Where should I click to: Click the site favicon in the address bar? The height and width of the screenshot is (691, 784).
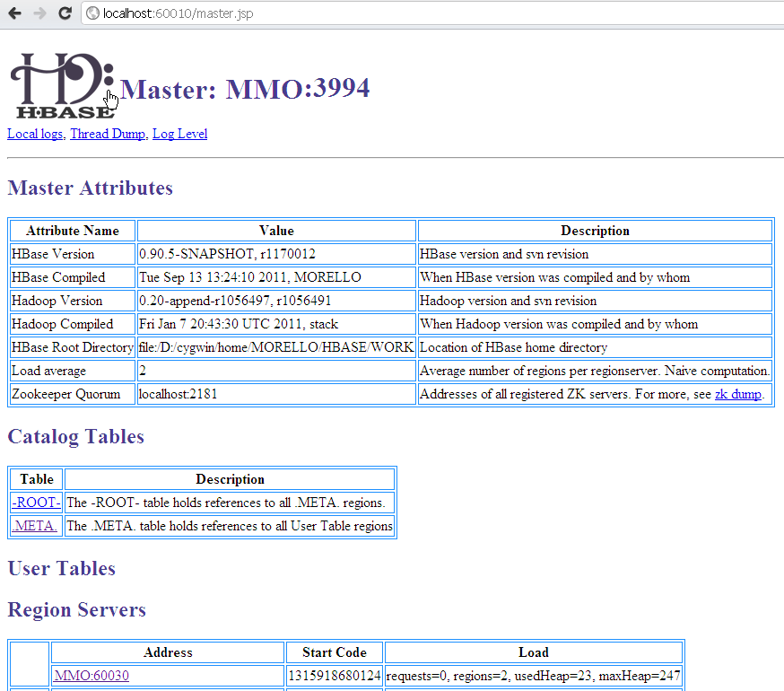(92, 13)
